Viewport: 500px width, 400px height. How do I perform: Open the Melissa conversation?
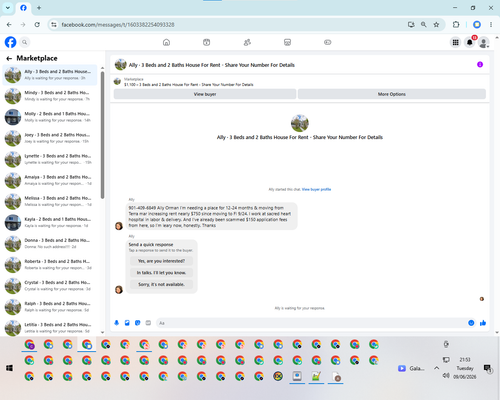click(50, 201)
